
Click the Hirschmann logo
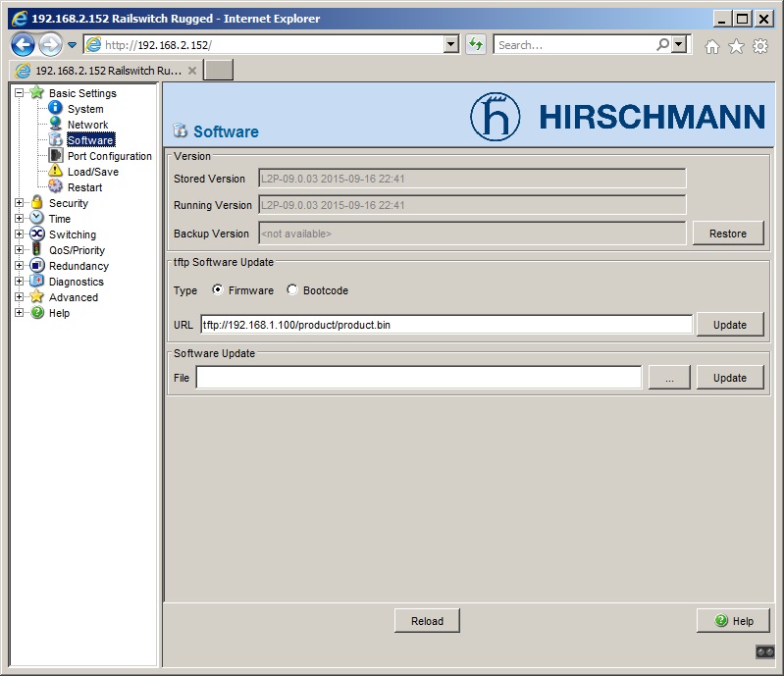[x=617, y=116]
